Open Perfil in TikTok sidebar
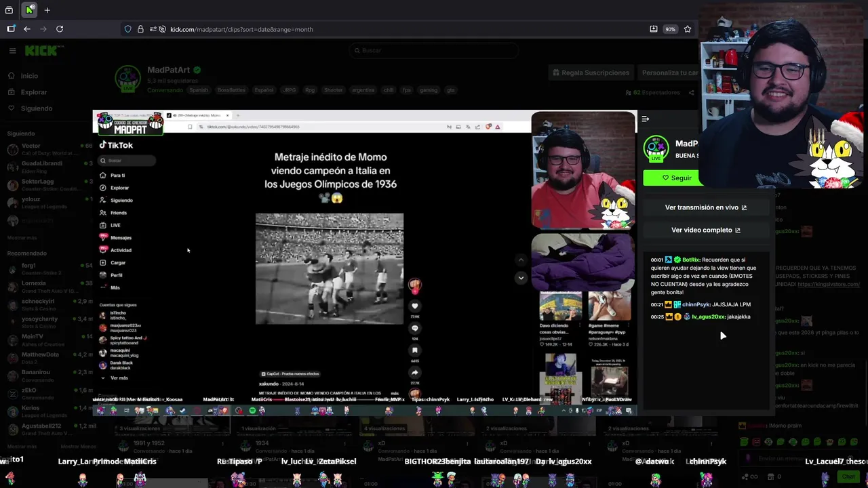The width and height of the screenshot is (868, 488). (x=111, y=275)
